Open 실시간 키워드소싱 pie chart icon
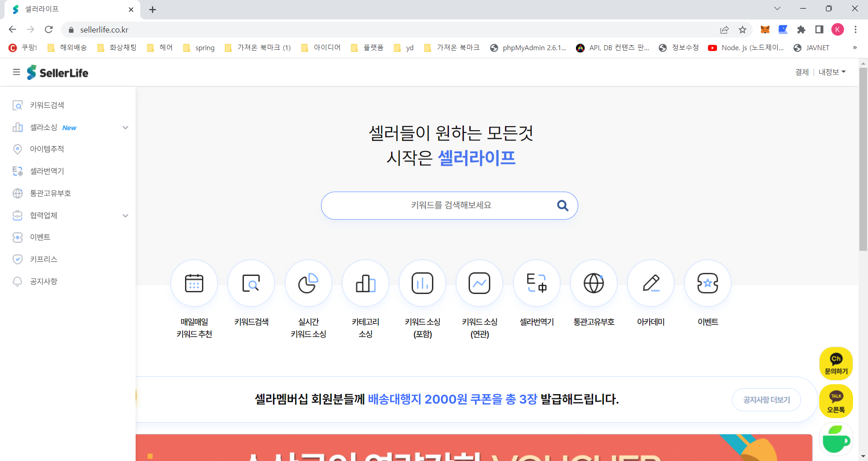The height and width of the screenshot is (461, 868). point(308,283)
